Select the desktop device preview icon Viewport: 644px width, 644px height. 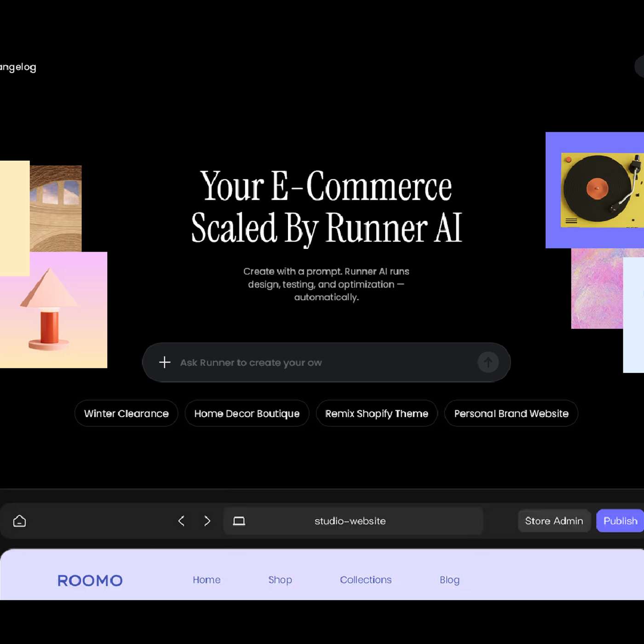pyautogui.click(x=239, y=521)
